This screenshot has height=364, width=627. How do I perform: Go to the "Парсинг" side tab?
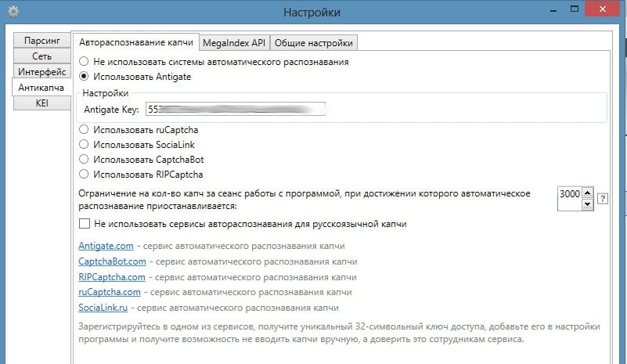pos(41,41)
